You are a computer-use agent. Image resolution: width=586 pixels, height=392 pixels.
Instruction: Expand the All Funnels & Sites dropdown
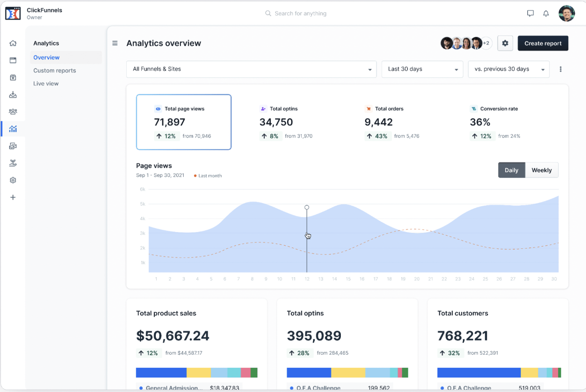click(252, 69)
